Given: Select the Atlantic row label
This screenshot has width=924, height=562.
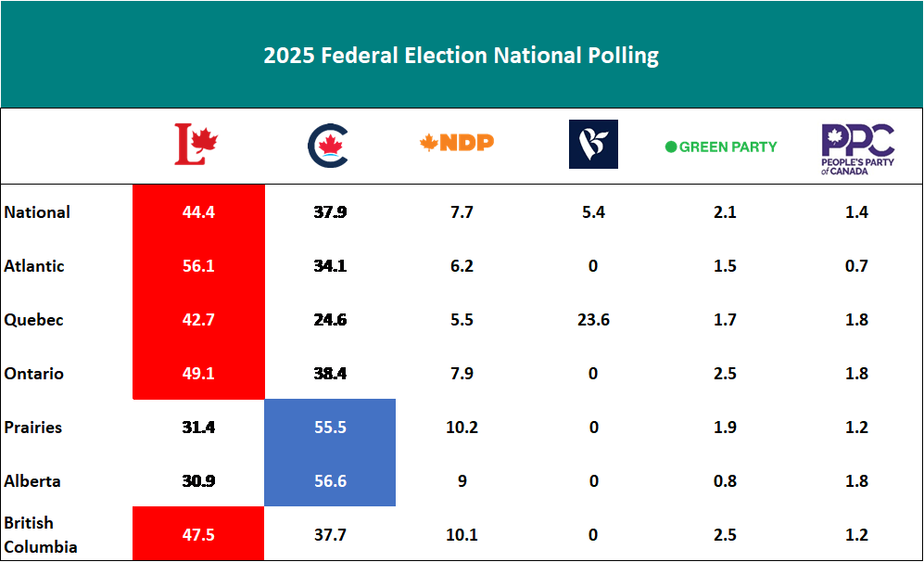Looking at the screenshot, I should point(34,266).
